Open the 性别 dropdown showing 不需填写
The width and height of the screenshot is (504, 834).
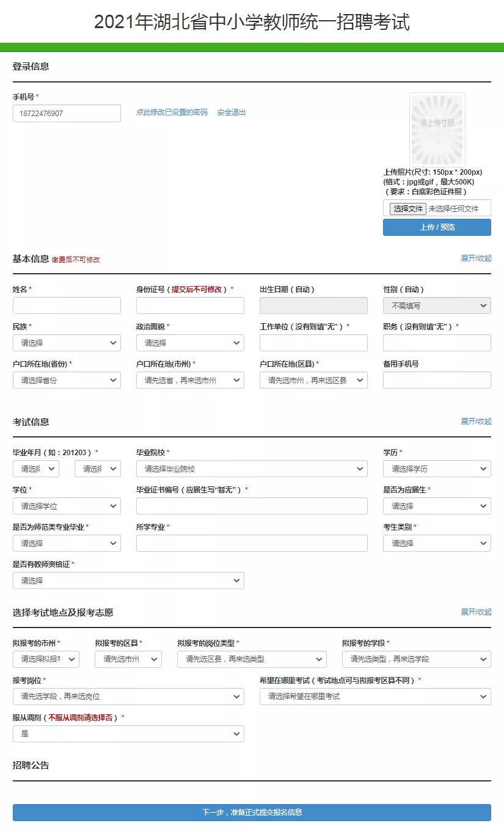(x=437, y=305)
